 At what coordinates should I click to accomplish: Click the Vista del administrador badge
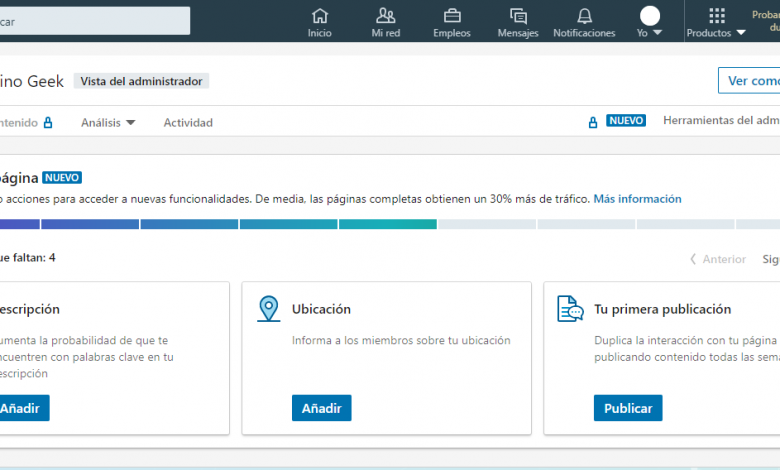[x=141, y=81]
